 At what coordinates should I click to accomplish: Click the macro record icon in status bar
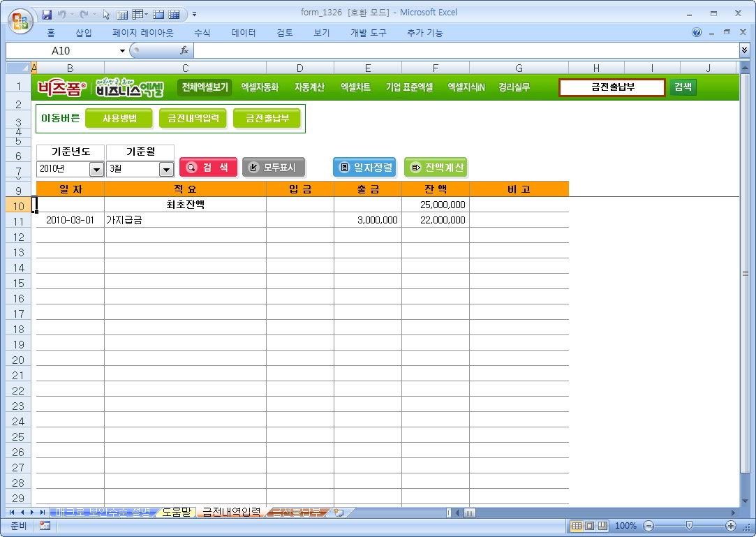click(45, 526)
